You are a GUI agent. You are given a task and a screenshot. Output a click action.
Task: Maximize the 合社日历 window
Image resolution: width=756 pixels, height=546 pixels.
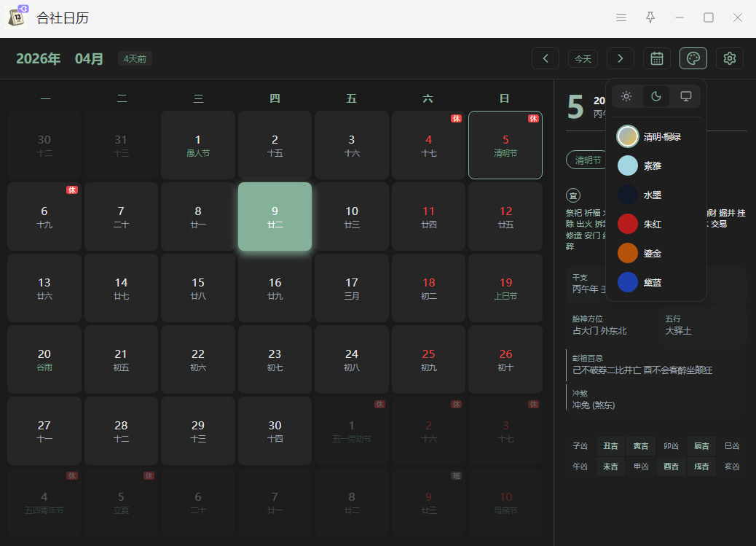(x=709, y=18)
